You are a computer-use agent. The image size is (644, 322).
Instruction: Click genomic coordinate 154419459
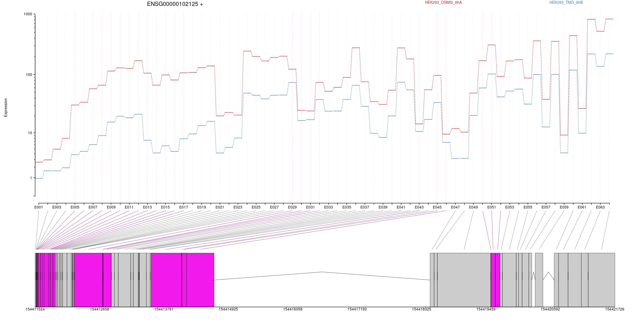pyautogui.click(x=486, y=309)
